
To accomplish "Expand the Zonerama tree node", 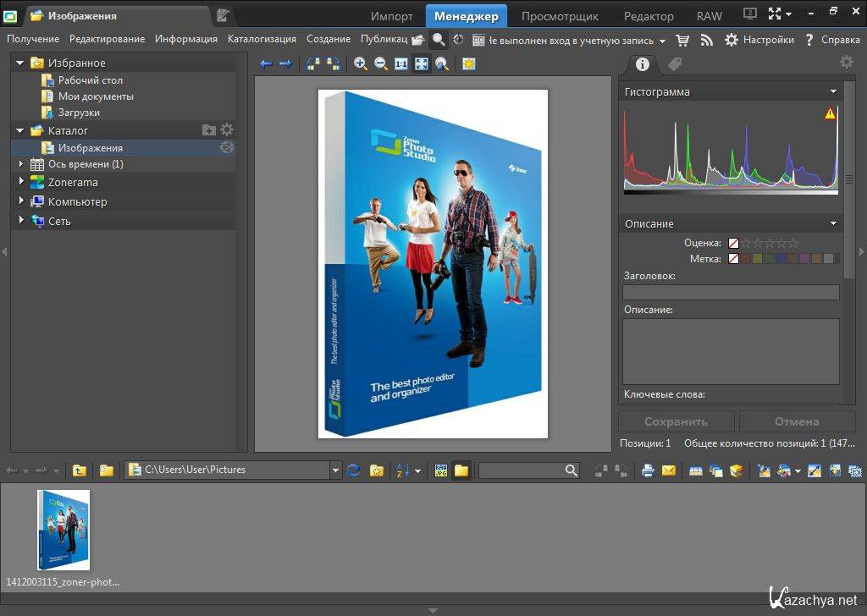I will tap(22, 182).
